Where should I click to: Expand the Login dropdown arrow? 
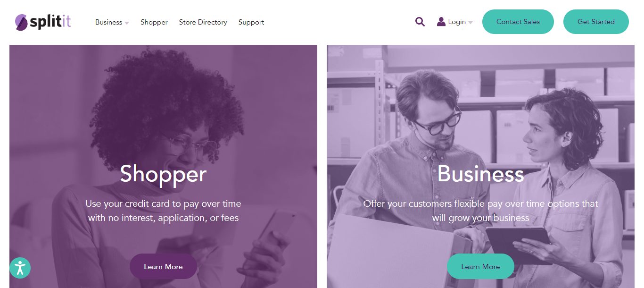[x=471, y=23]
